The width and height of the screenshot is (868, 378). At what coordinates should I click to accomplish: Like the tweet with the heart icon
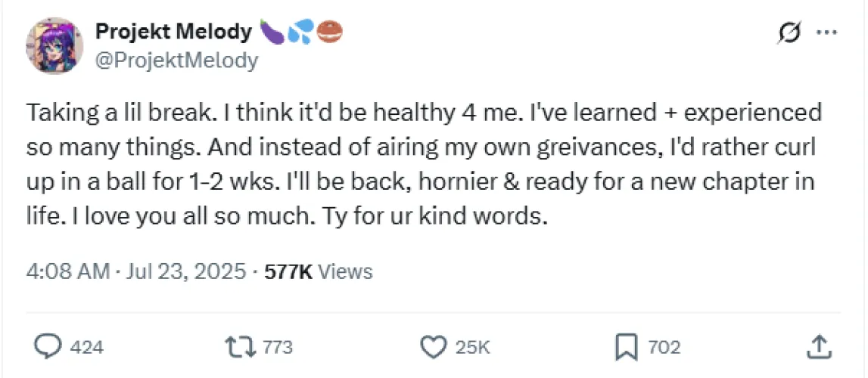click(433, 347)
